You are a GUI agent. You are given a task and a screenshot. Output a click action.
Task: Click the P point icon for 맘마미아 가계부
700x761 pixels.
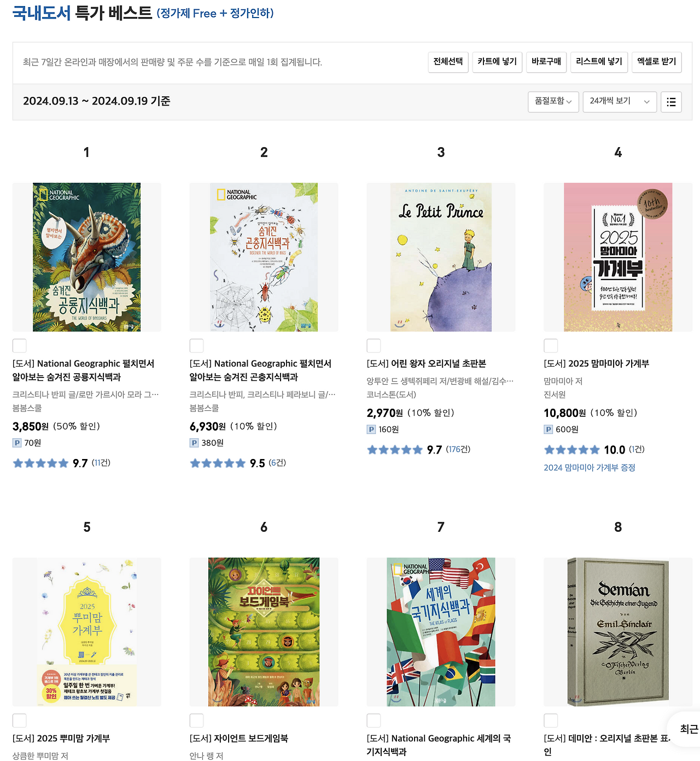tap(549, 429)
